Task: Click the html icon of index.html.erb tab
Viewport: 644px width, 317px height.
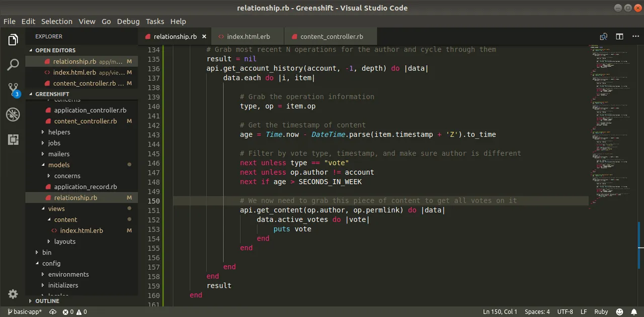Action: coord(221,37)
